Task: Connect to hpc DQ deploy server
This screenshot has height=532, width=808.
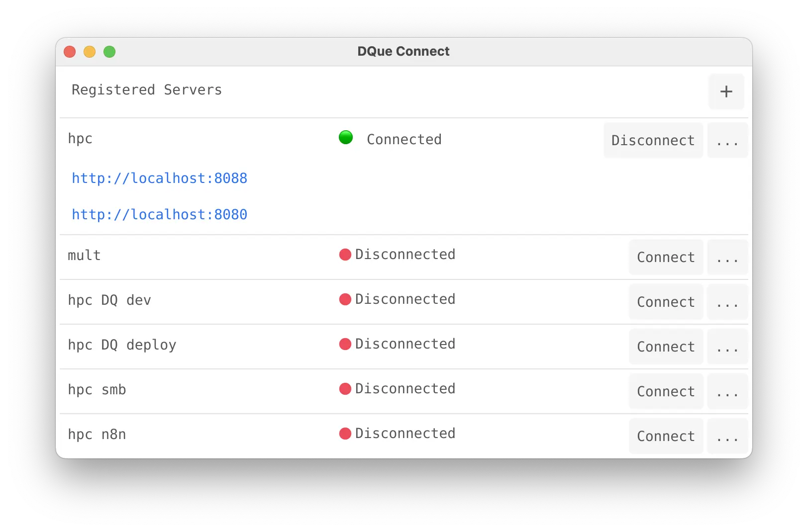Action: point(666,347)
